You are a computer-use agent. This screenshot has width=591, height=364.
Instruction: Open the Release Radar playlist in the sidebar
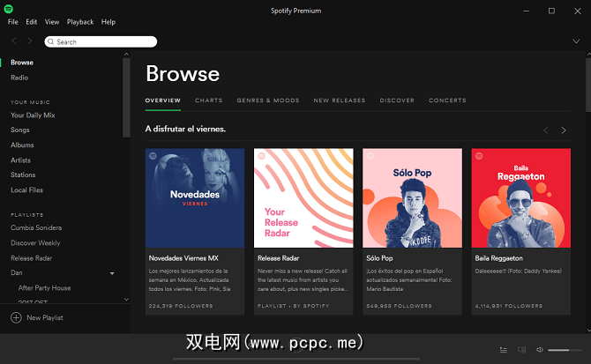click(31, 258)
